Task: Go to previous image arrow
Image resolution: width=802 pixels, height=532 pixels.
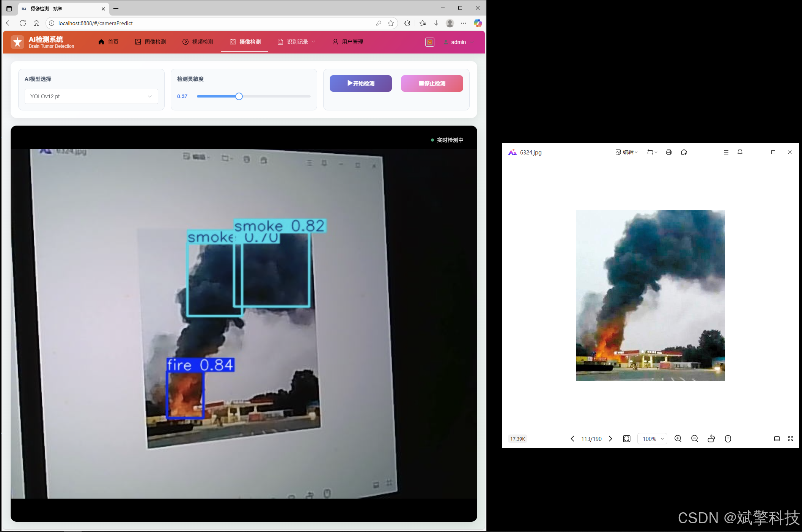Action: pyautogui.click(x=572, y=439)
